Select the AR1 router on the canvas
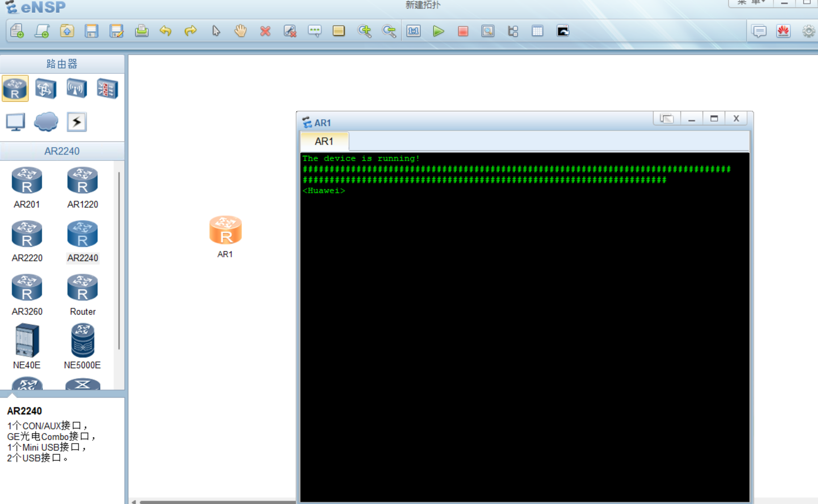Viewport: 818px width, 504px height. [226, 230]
